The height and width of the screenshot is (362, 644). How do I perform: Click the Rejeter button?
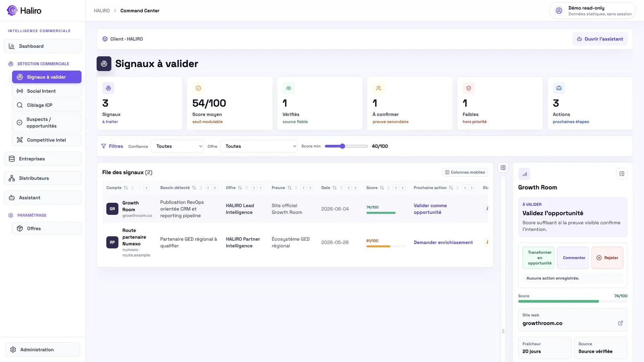pos(607,258)
